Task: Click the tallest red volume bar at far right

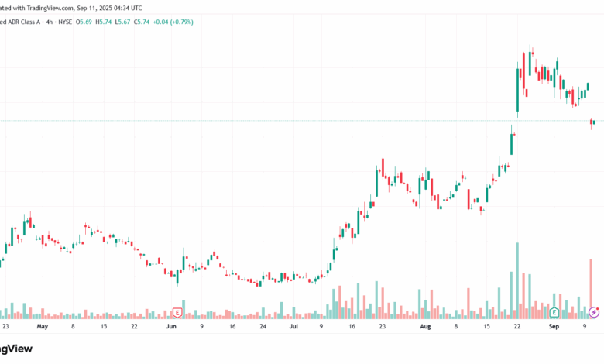Action: (591, 283)
